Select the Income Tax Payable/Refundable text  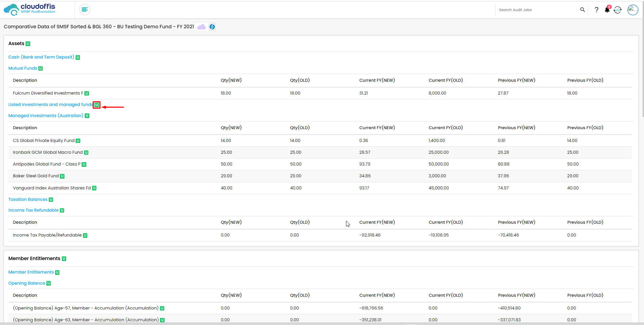point(47,235)
